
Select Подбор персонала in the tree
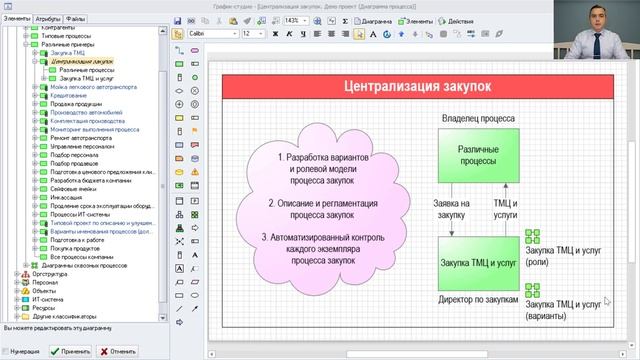[x=74, y=155]
